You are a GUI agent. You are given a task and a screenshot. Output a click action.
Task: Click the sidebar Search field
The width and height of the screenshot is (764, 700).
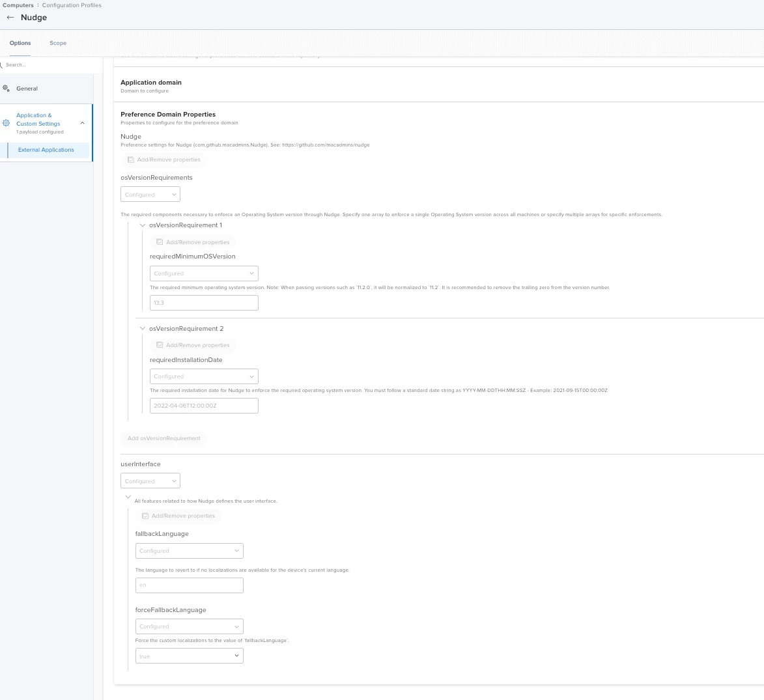pos(51,64)
